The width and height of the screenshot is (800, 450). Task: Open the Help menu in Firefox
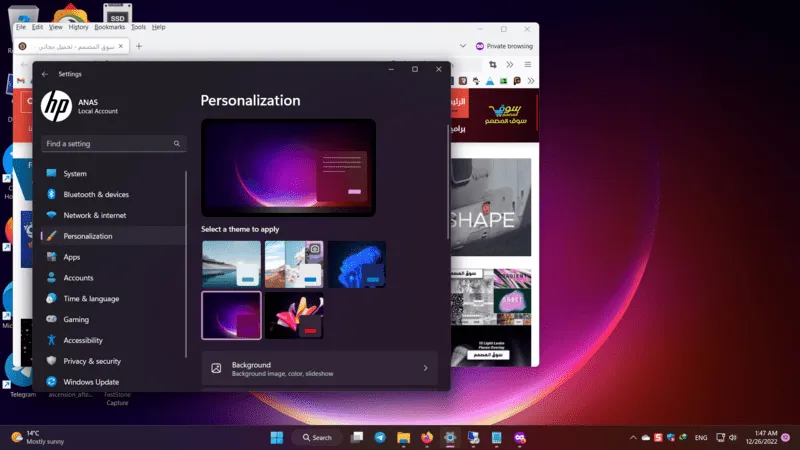pos(158,27)
